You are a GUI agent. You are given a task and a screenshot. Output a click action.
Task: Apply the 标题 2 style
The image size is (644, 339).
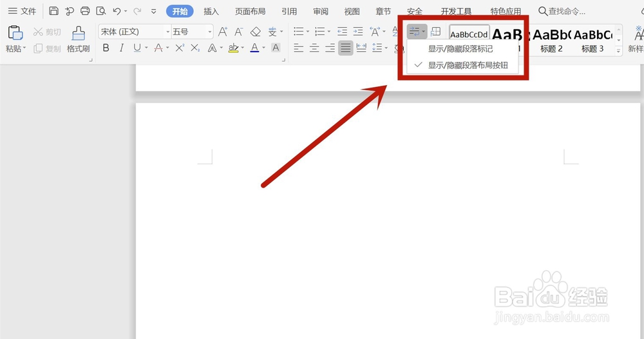[551, 40]
